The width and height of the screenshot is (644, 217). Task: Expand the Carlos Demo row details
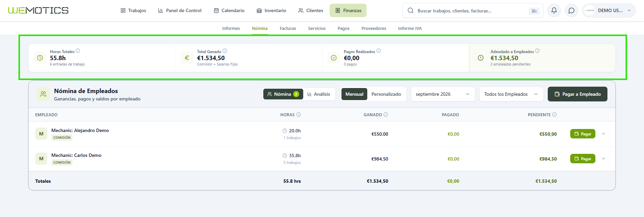tap(603, 159)
